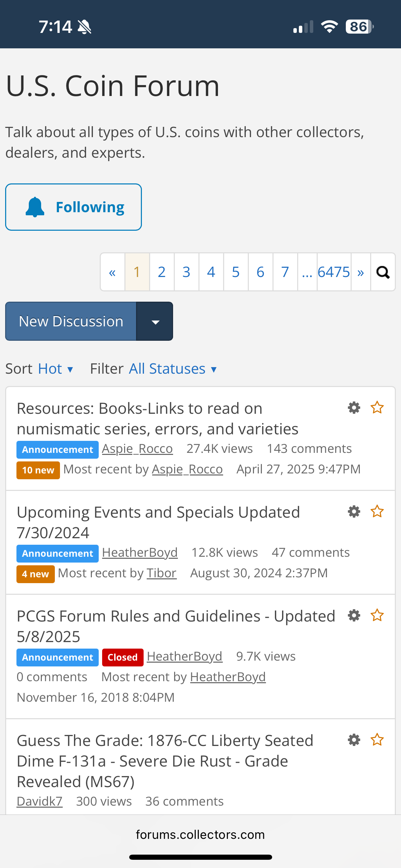Viewport: 401px width, 868px height.
Task: Click gear icon on PCGS Forum Rules thread
Action: pos(354,615)
